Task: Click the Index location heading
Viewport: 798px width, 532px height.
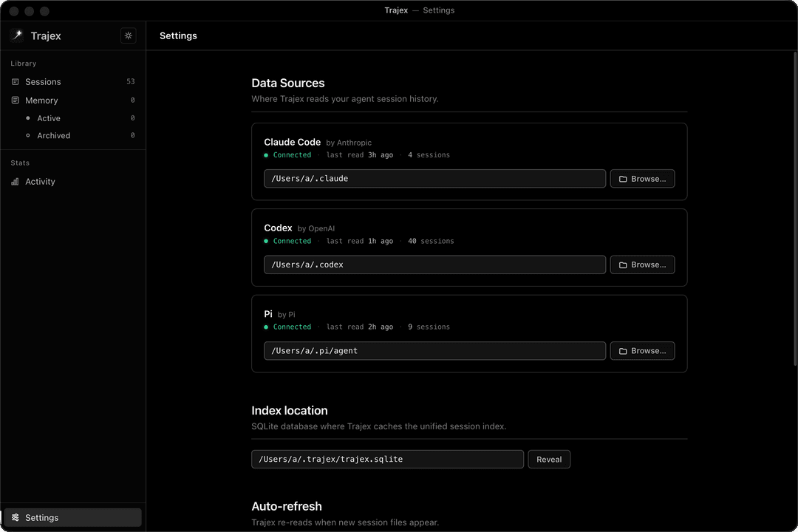Action: point(290,411)
